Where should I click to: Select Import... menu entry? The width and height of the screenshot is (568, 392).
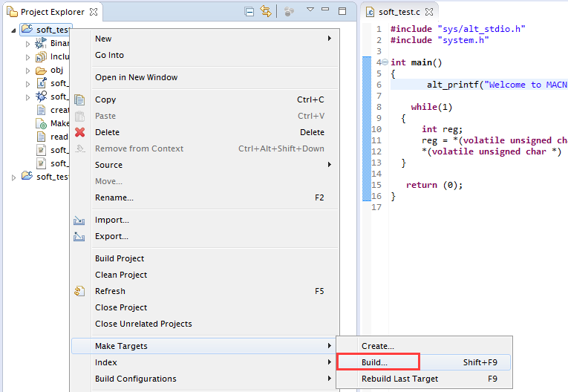pyautogui.click(x=205, y=220)
